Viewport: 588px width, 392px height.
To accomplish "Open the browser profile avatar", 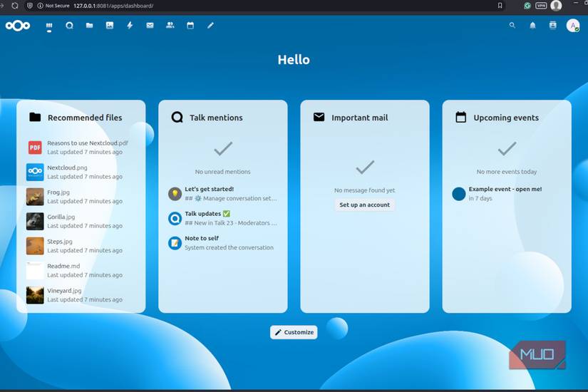I will coord(556,6).
